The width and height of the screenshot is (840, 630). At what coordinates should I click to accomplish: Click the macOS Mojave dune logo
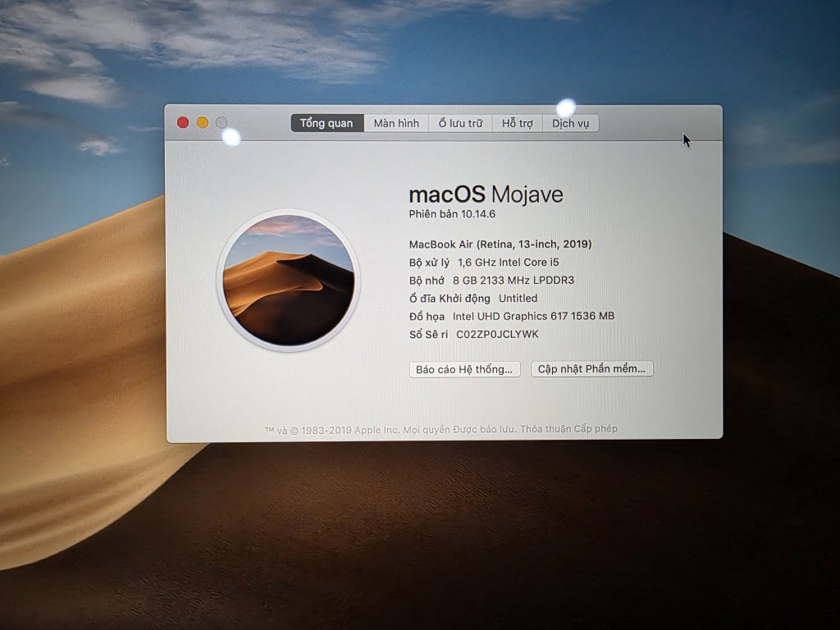point(288,280)
